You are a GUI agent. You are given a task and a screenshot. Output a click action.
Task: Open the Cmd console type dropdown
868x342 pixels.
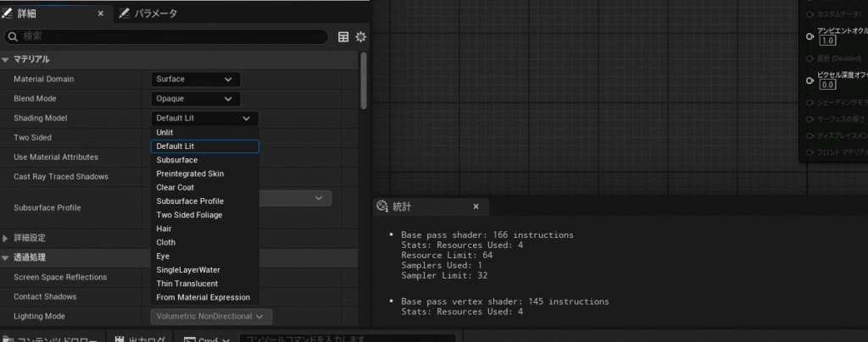(x=207, y=338)
